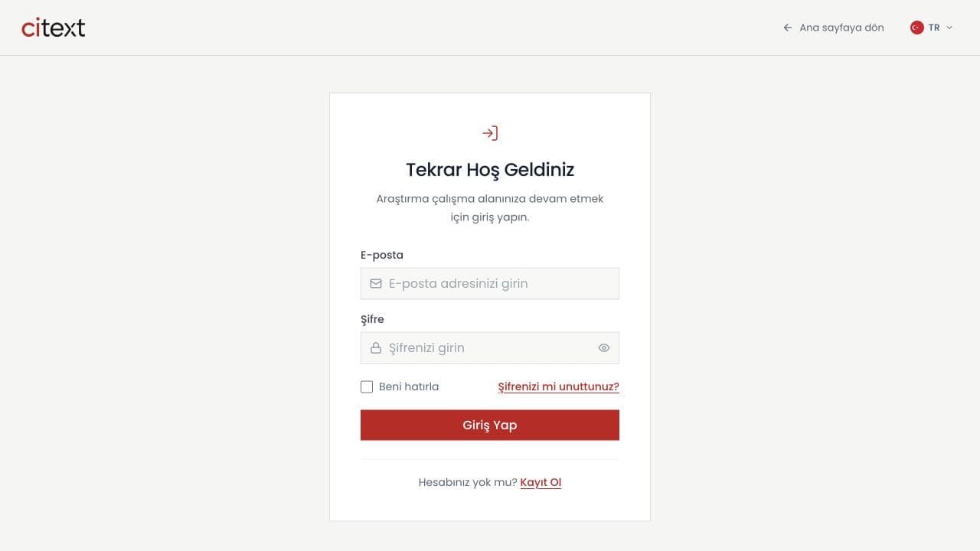Open the TR language selector
Screen dimensions: 980x551
pyautogui.click(x=931, y=28)
